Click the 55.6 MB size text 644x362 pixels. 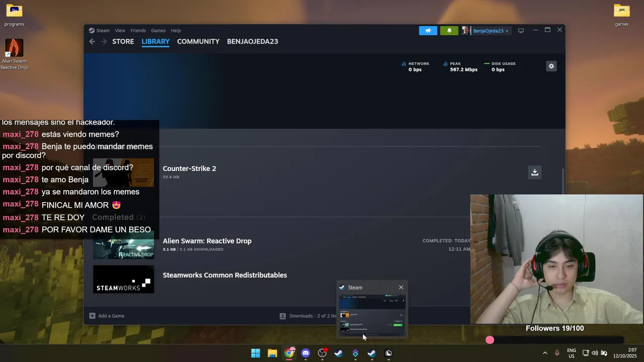tap(171, 177)
